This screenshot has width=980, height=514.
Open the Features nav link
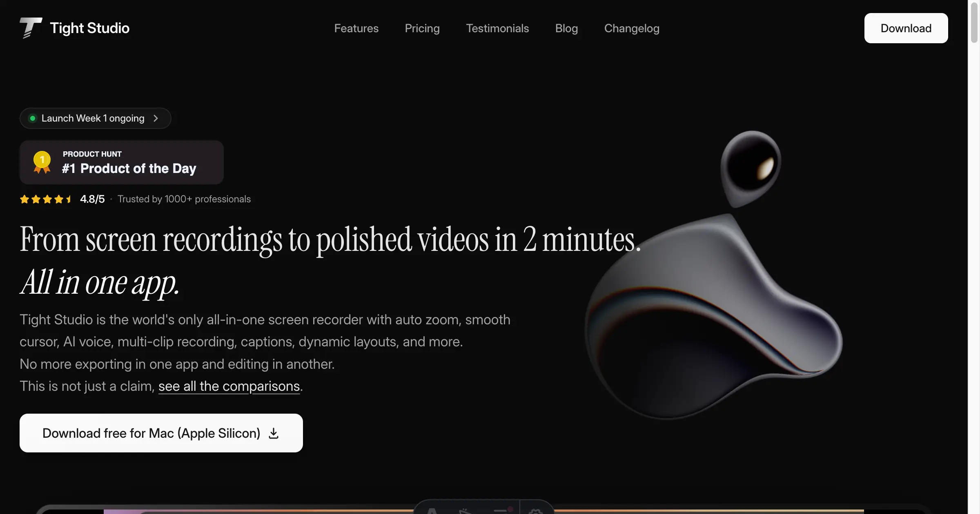click(356, 28)
